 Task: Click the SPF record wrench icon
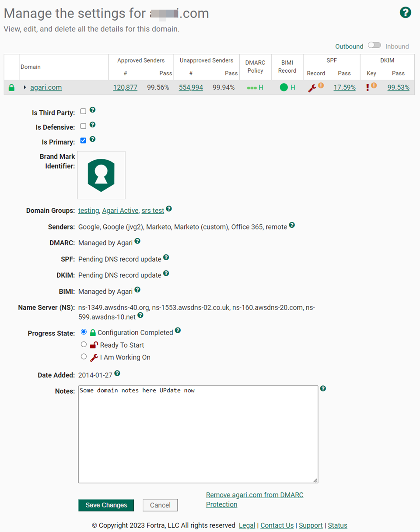[x=312, y=88]
